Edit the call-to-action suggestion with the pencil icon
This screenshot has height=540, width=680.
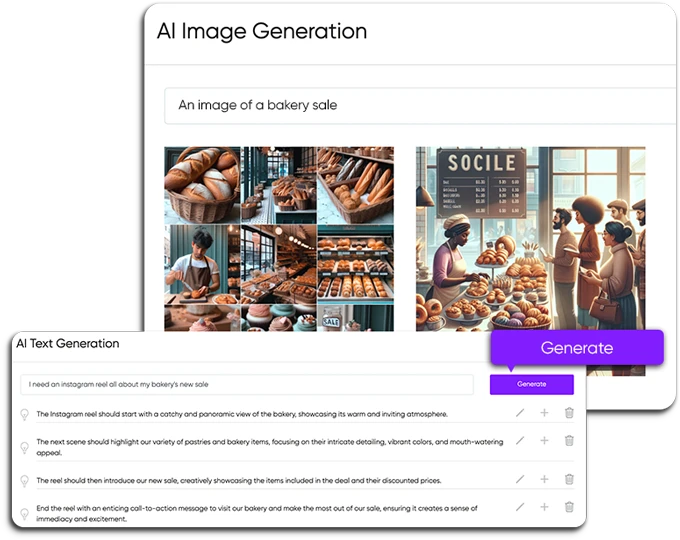(520, 507)
